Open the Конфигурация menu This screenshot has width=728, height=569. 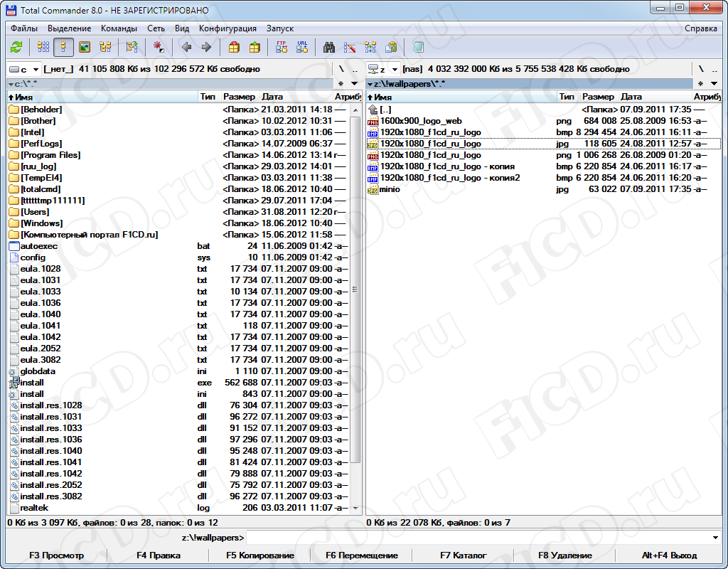[227, 28]
